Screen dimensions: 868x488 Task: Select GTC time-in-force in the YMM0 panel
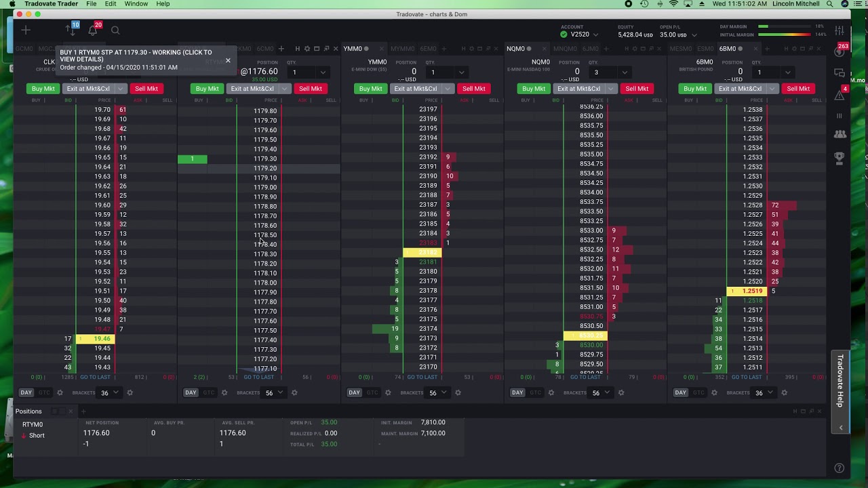pos(372,392)
